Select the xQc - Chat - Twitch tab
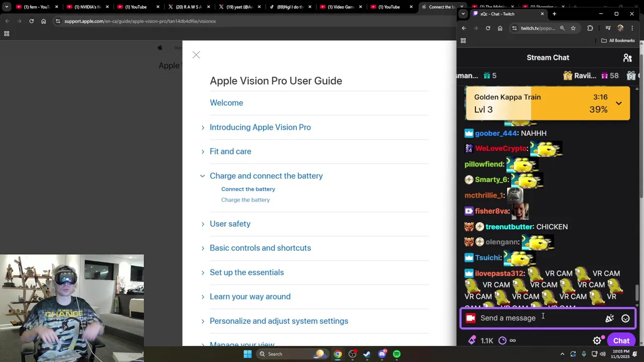This screenshot has width=644, height=362. pyautogui.click(x=509, y=14)
